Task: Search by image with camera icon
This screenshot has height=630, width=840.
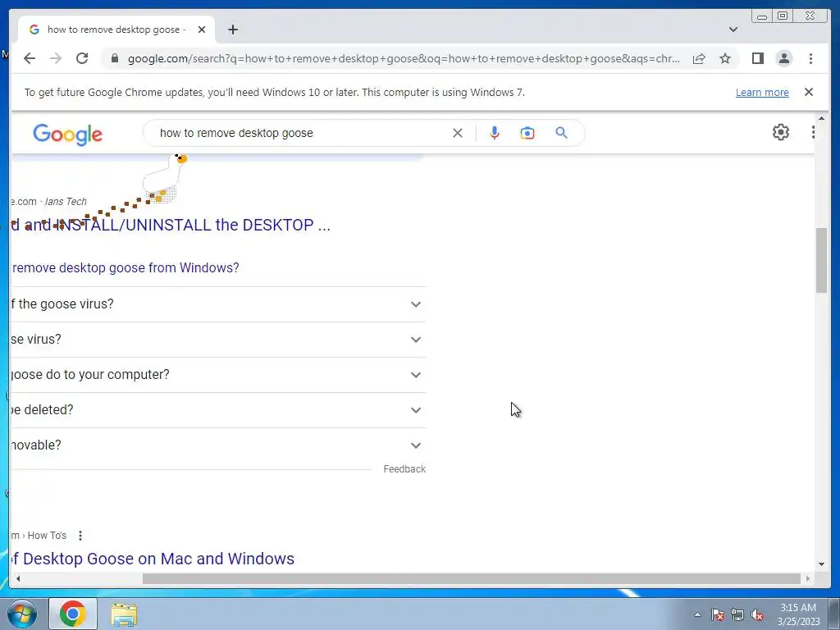Action: (x=527, y=133)
